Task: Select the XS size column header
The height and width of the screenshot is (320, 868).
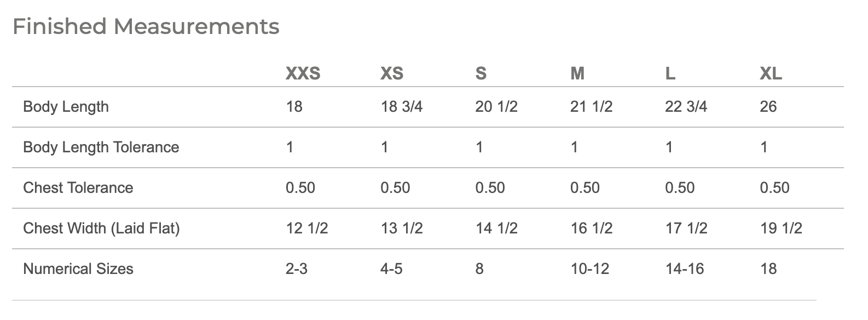Action: [392, 73]
